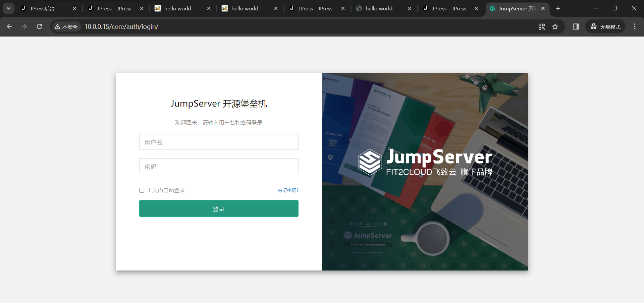Image resolution: width=644 pixels, height=303 pixels.
Task: Reload the current page
Action: tap(39, 26)
